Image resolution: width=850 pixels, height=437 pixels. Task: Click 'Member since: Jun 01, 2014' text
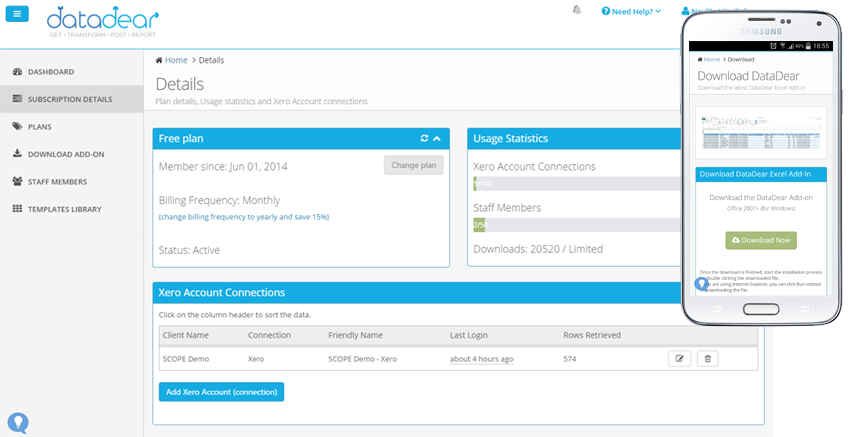(223, 166)
